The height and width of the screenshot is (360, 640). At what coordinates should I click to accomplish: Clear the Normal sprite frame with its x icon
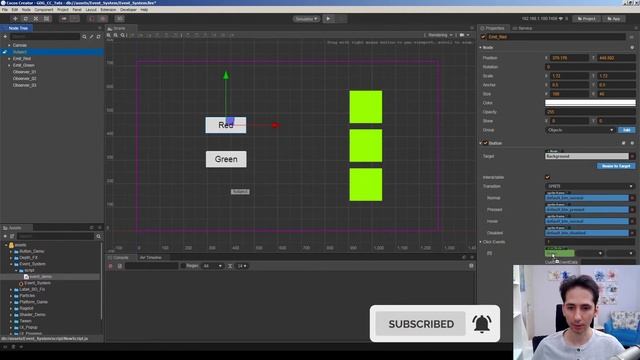click(632, 198)
